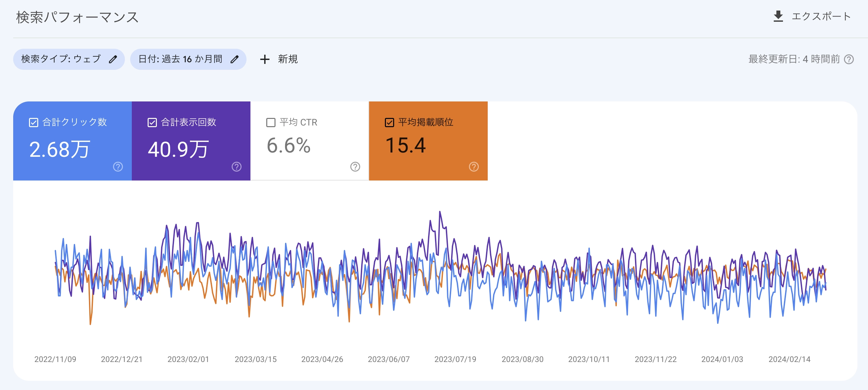Click the 2024/01/03 axis label
This screenshot has height=390, width=868.
(722, 359)
